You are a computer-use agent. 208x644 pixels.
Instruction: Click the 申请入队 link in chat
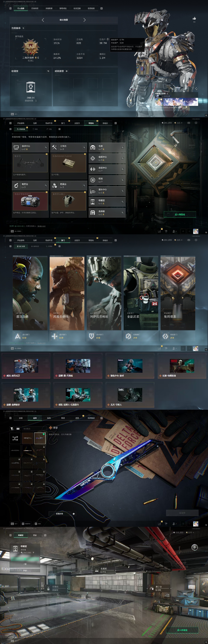tap(41, 226)
